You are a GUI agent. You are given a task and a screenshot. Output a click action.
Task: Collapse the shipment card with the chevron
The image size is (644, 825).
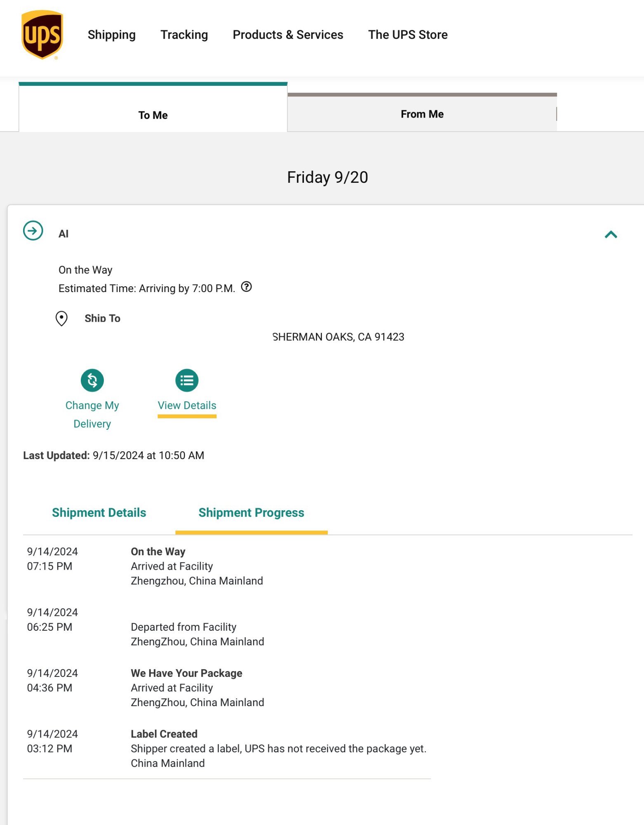click(611, 235)
